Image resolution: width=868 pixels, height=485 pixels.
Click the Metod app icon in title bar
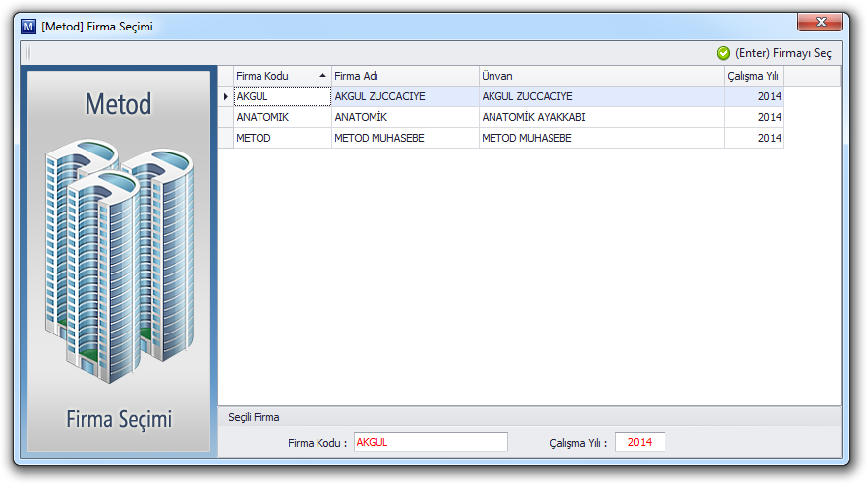(28, 27)
